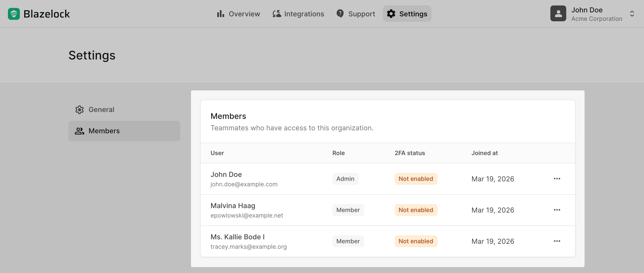Click the Acme Corporation organization label
Viewport: 644px width, 273px height.
(x=596, y=19)
